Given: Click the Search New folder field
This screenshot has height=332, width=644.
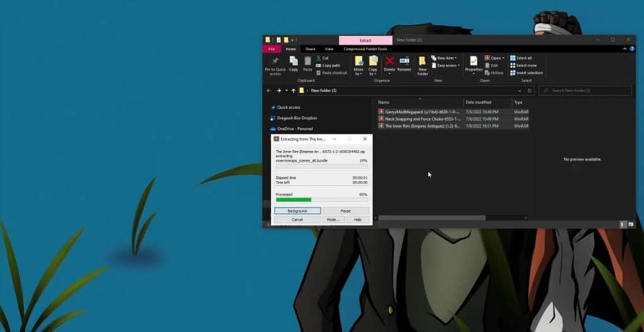Looking at the screenshot, I should click(585, 91).
